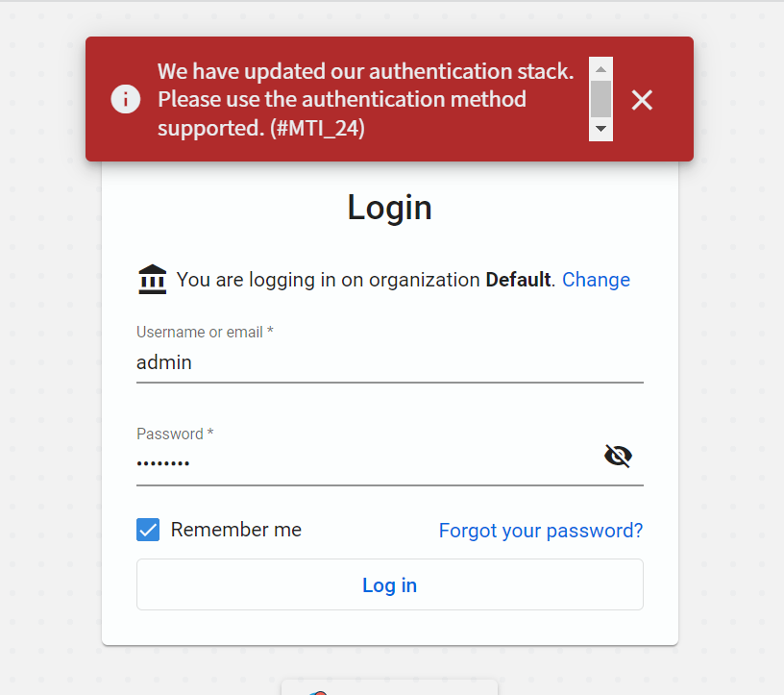Focus the Password input field
Screen dimensions: 784x695
pyautogui.click(x=367, y=462)
